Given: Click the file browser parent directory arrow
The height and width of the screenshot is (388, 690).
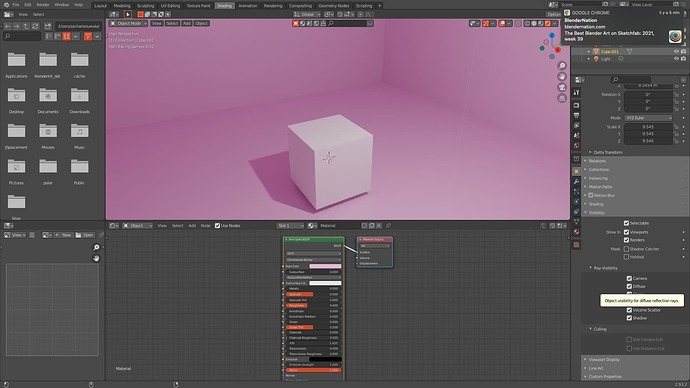Looking at the screenshot, I should [x=26, y=26].
